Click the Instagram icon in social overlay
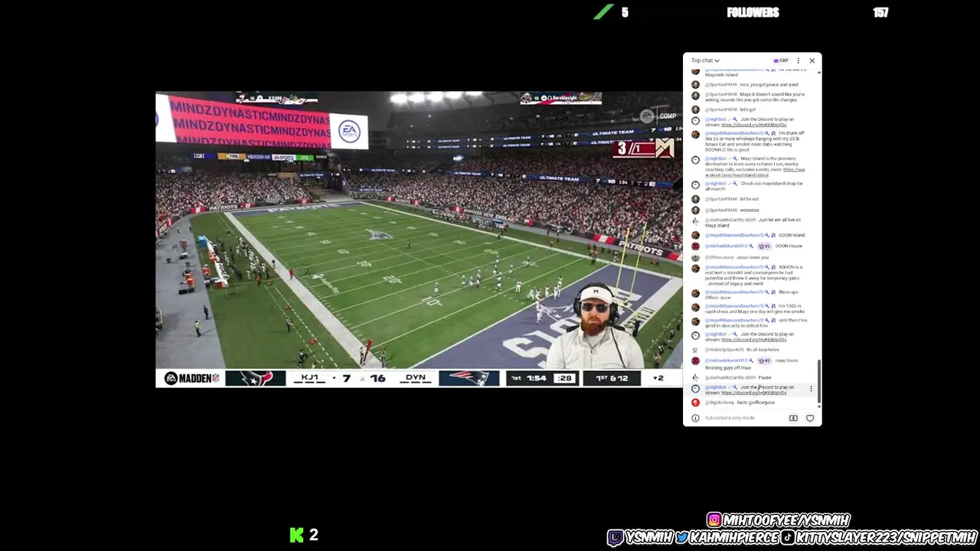 pos(714,520)
